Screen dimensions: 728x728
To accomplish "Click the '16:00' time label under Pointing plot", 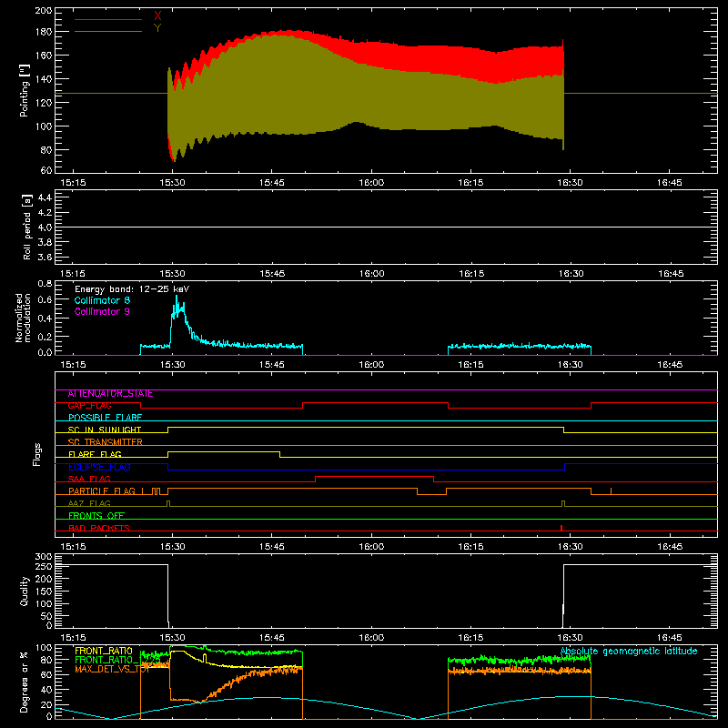I will pos(371,183).
